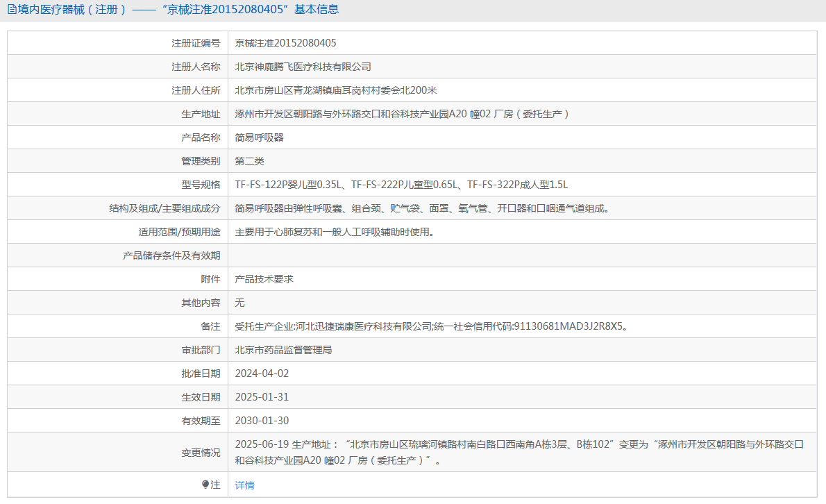Select effective date 2025-01-31
Viewport: 826px width, 504px height.
pos(262,397)
